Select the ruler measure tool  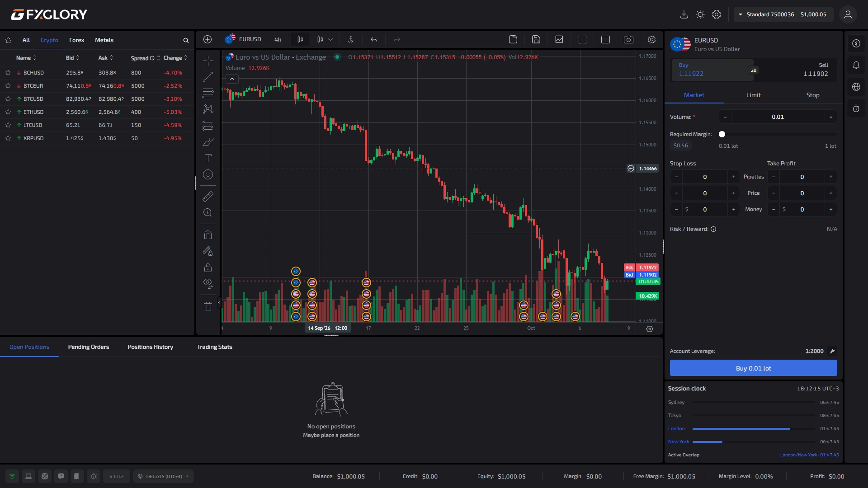(x=208, y=196)
